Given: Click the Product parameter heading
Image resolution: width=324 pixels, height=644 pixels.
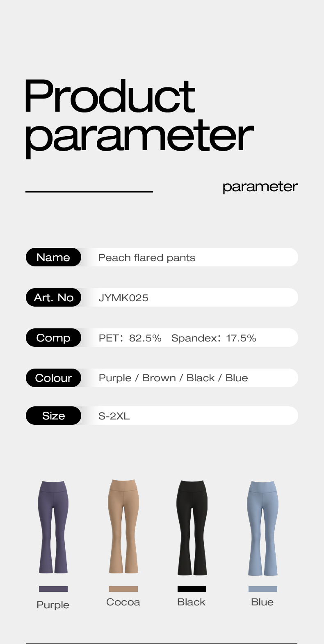Looking at the screenshot, I should [x=139, y=116].
